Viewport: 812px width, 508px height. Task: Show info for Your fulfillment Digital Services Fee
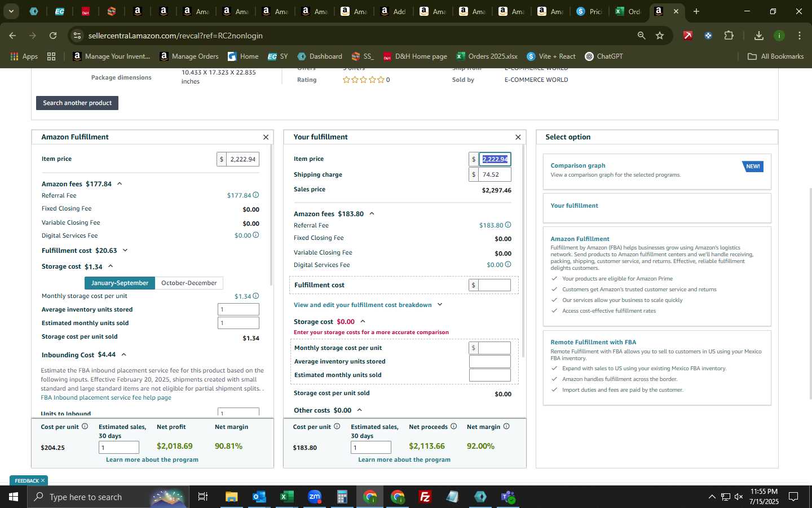507,265
